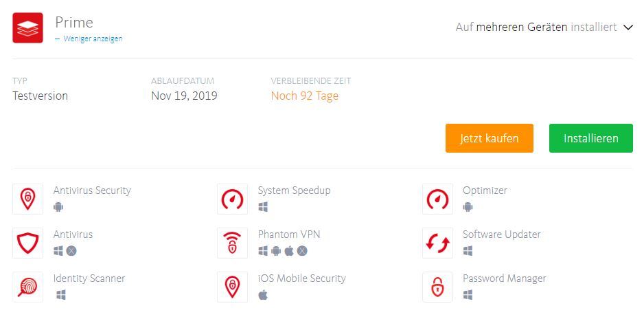Select the iOS Mobile Security icon
The image size is (644, 317).
pyautogui.click(x=233, y=287)
